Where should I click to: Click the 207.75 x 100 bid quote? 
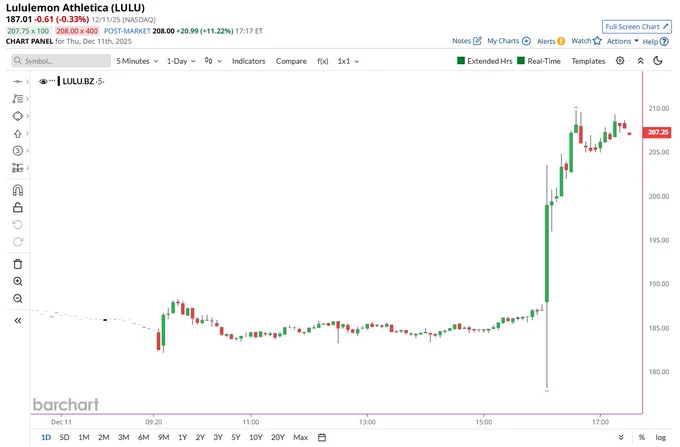click(x=28, y=31)
